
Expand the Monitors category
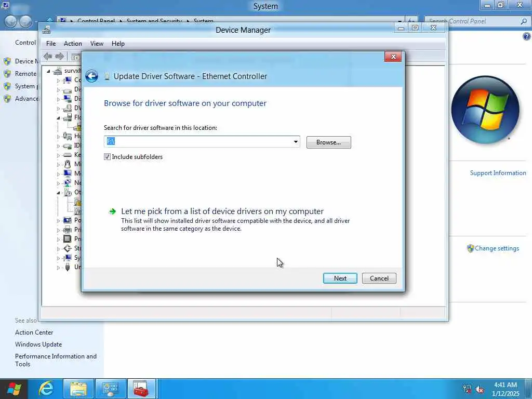58,174
